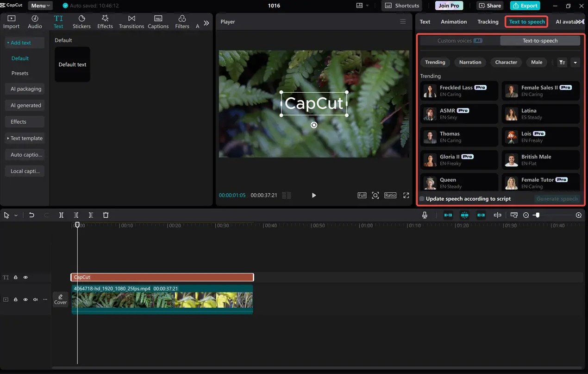The height and width of the screenshot is (374, 588).
Task: Play the video preview
Action: click(314, 195)
